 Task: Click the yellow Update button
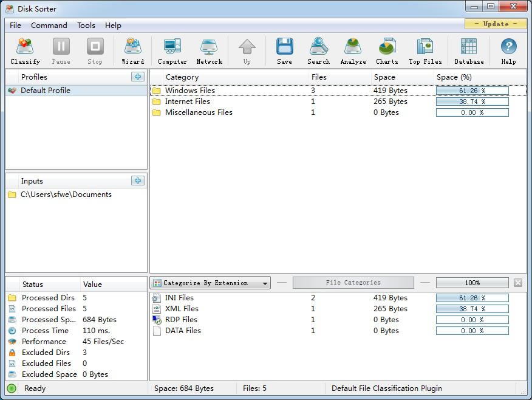click(x=496, y=24)
